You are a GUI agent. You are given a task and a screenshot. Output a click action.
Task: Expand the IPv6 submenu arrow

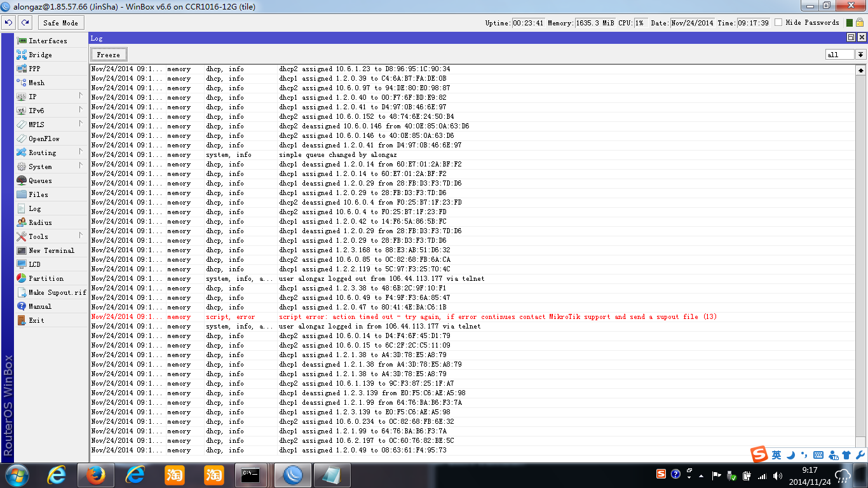coord(81,110)
